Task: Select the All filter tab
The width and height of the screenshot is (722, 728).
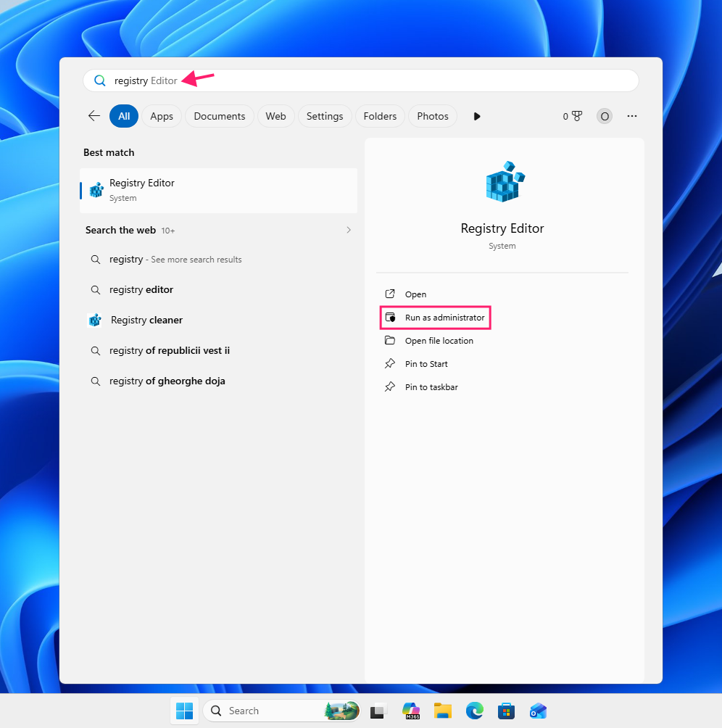Action: pyautogui.click(x=124, y=116)
